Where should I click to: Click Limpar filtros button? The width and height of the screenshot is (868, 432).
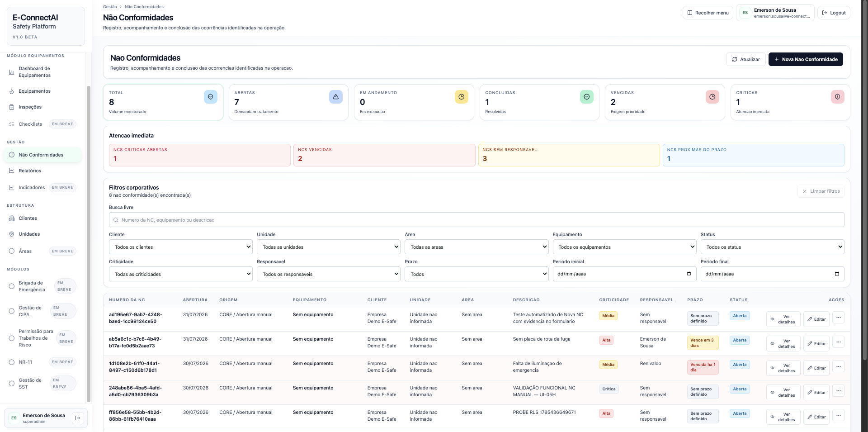point(821,191)
